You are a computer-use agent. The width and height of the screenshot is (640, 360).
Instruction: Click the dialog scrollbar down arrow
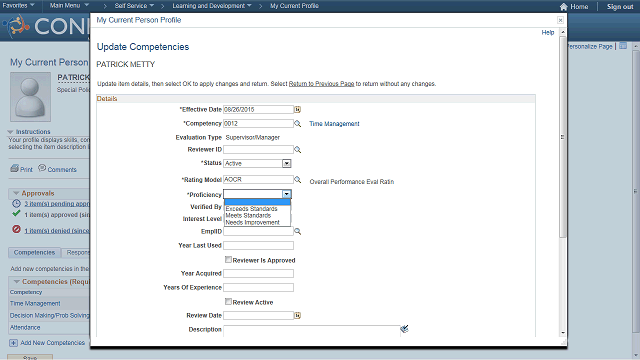(563, 333)
